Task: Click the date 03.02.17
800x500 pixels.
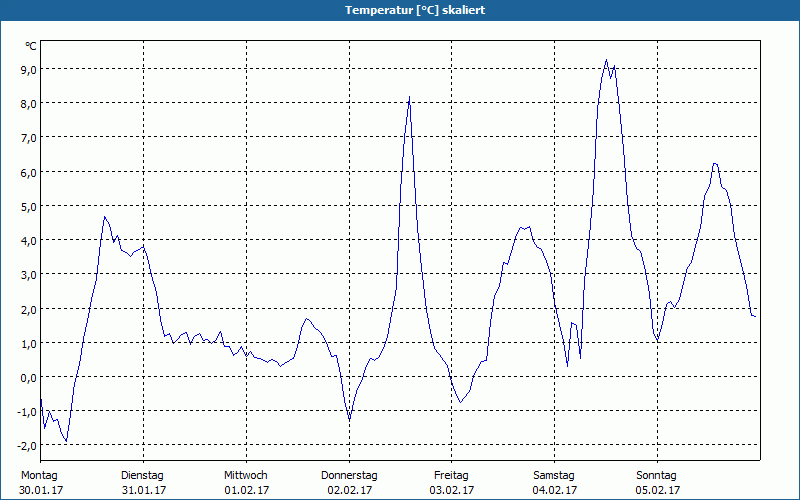Action: (452, 490)
